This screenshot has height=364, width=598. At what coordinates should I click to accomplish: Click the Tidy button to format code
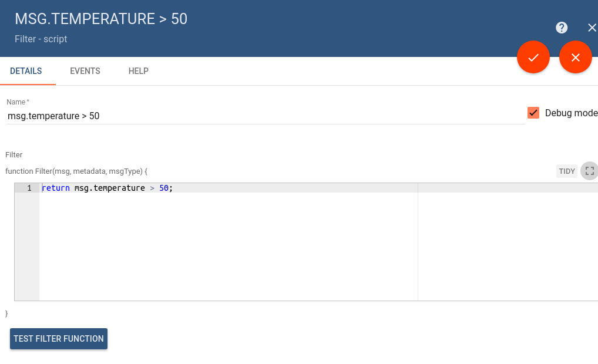(x=567, y=171)
